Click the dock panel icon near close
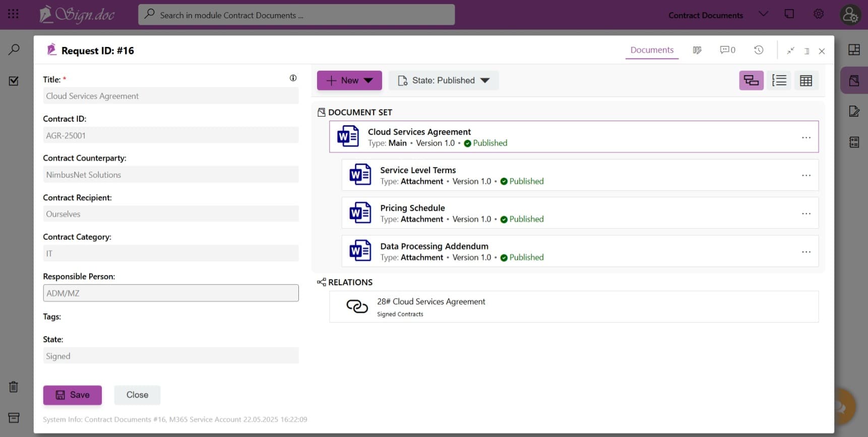The width and height of the screenshot is (868, 437). tap(807, 51)
